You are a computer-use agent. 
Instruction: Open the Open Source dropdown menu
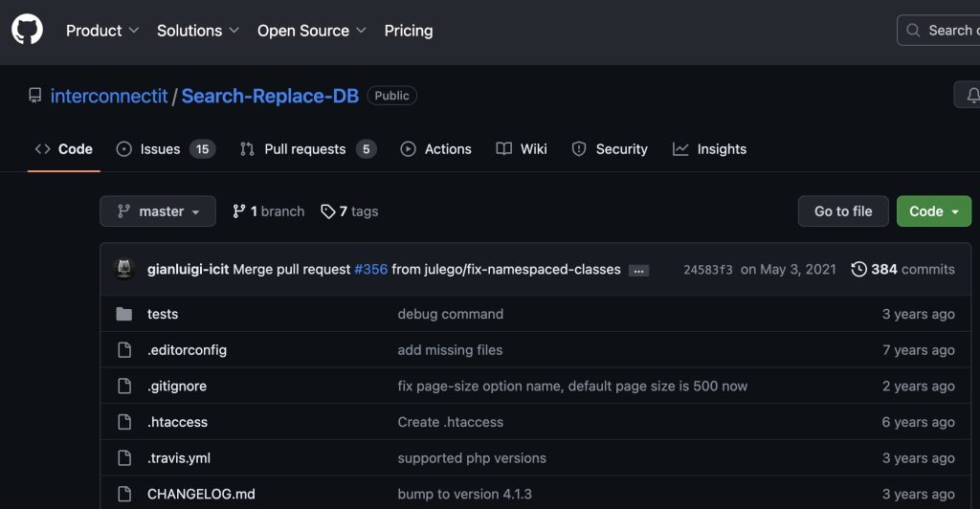pos(311,31)
